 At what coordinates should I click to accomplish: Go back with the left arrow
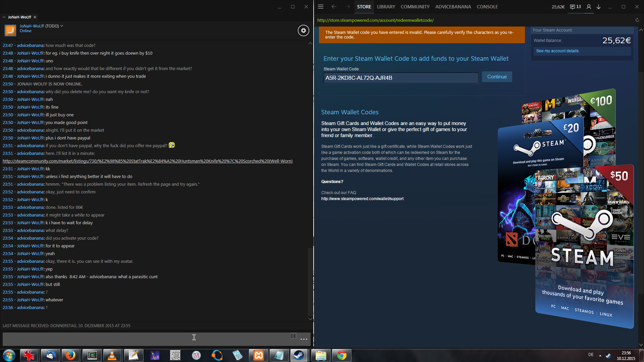click(334, 7)
